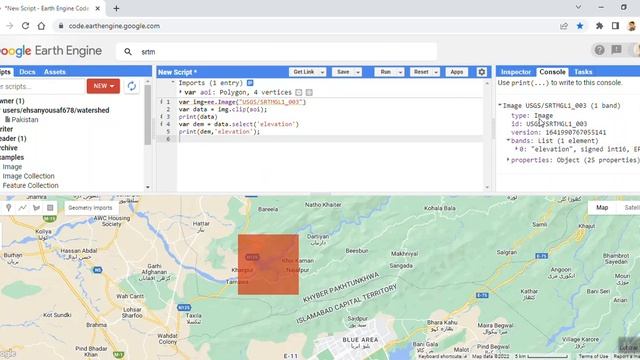
Task: Select the add marker drawing tool
Action: pos(9,208)
